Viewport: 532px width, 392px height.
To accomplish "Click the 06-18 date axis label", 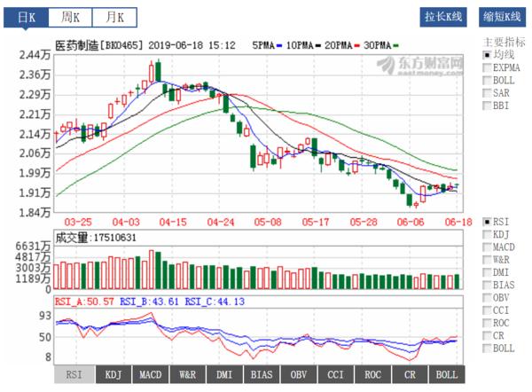I will [458, 223].
